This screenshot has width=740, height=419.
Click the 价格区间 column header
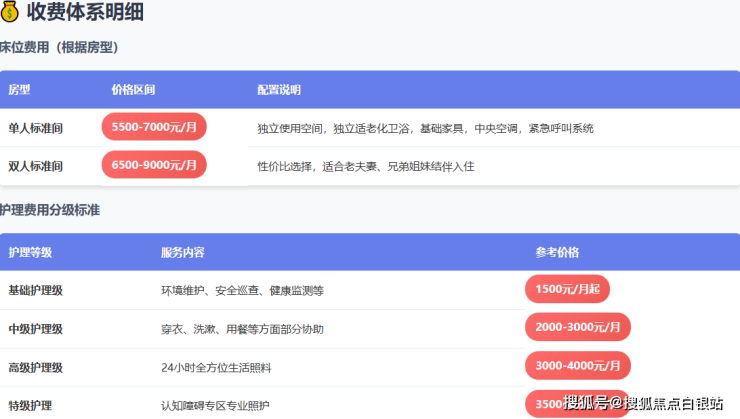pyautogui.click(x=133, y=90)
